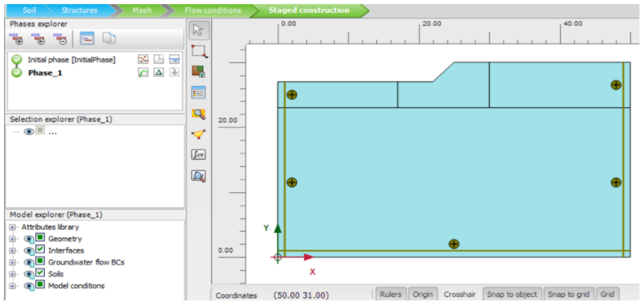644x305 pixels.
Task: Click the add phase icon
Action: coord(16,39)
